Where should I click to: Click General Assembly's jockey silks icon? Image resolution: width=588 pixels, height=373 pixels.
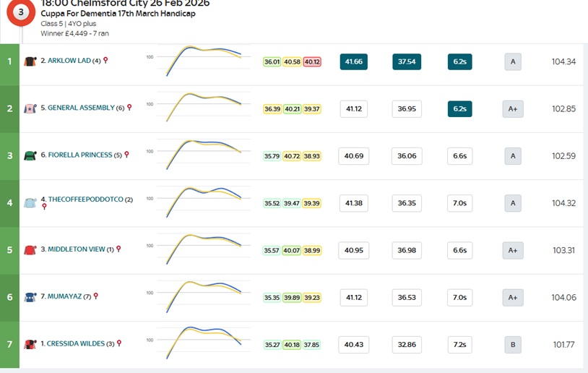pos(30,108)
